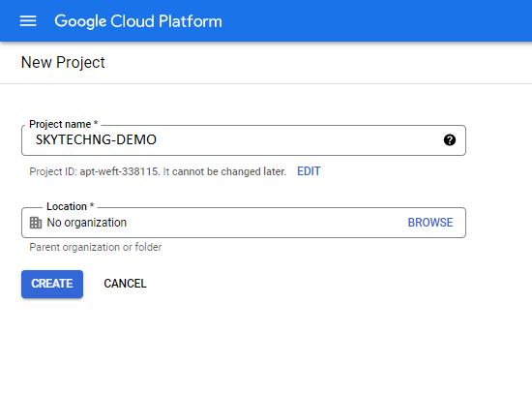This screenshot has height=395, width=532.
Task: Click the CREATE button
Action: click(x=52, y=284)
